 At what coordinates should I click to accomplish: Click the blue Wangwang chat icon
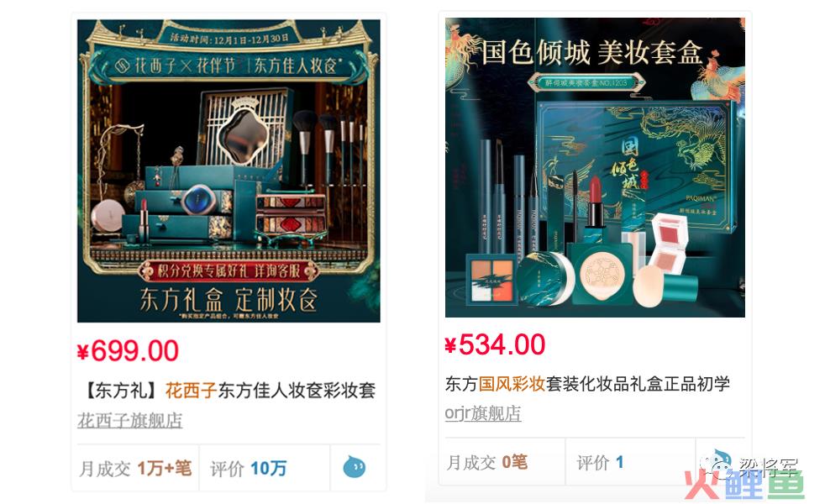point(354,467)
